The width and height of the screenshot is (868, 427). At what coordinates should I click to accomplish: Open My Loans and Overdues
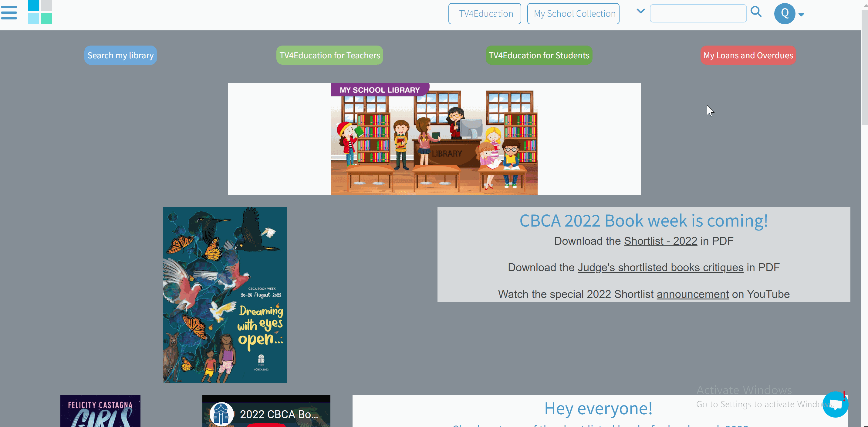748,55
